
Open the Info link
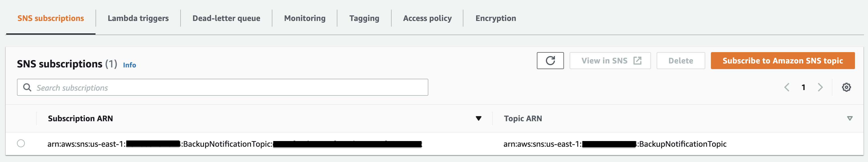click(129, 65)
